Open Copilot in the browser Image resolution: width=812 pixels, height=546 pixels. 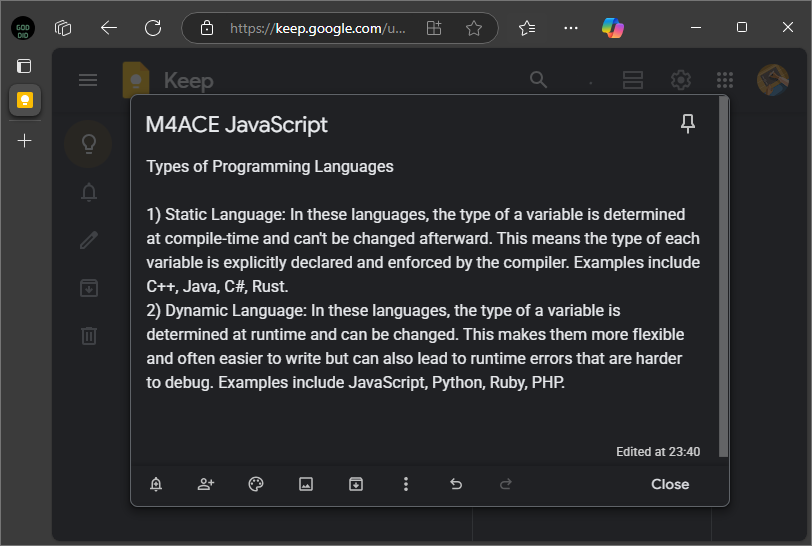pos(613,28)
